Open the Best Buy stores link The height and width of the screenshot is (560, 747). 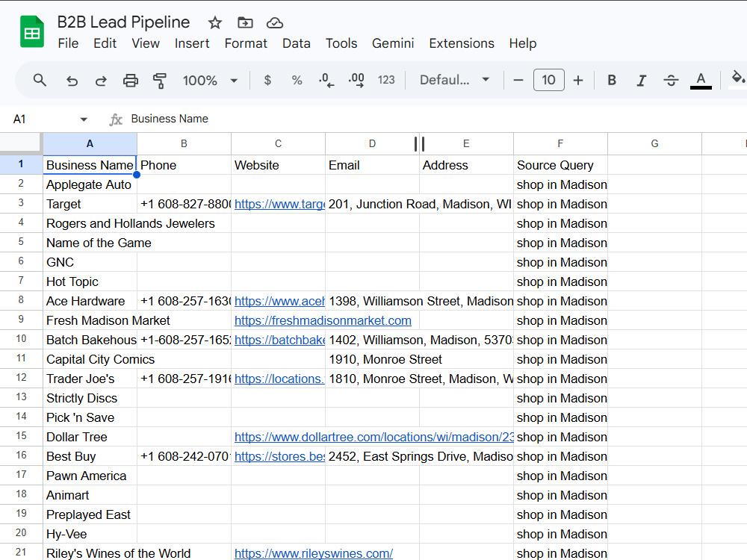pyautogui.click(x=279, y=456)
